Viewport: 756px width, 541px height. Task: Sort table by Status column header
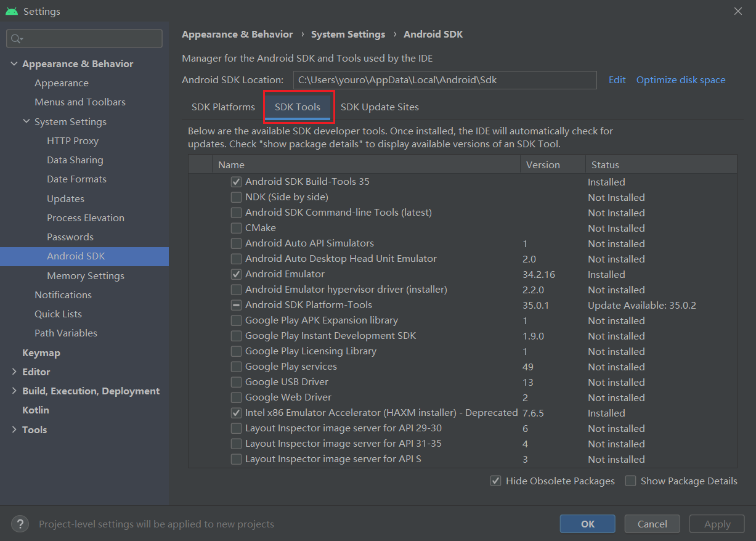(661, 165)
